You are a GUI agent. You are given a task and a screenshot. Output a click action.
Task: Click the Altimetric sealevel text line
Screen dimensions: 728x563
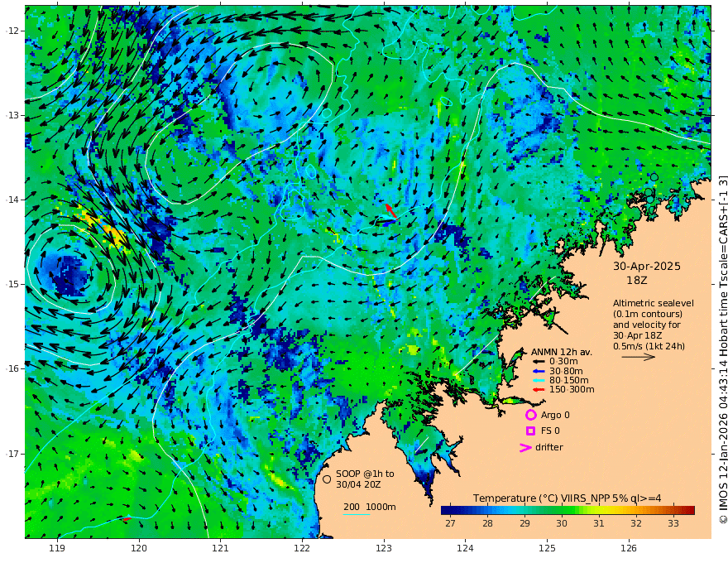pos(654,303)
